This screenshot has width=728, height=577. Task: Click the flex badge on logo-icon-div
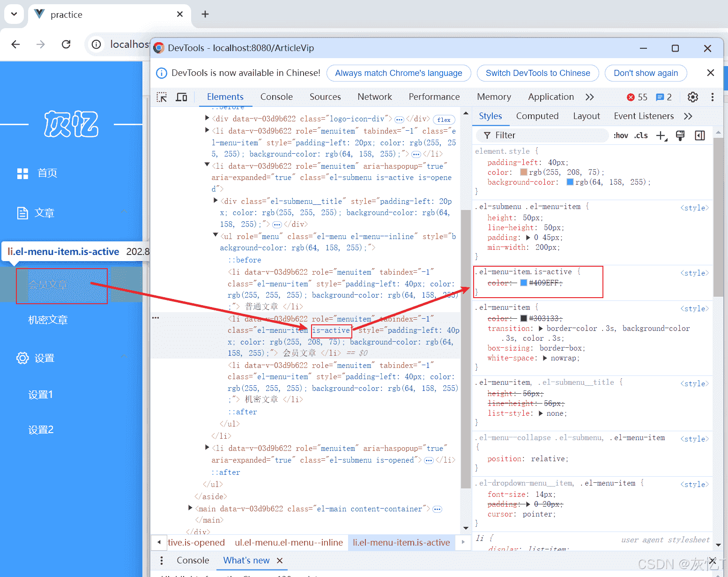[x=444, y=120]
